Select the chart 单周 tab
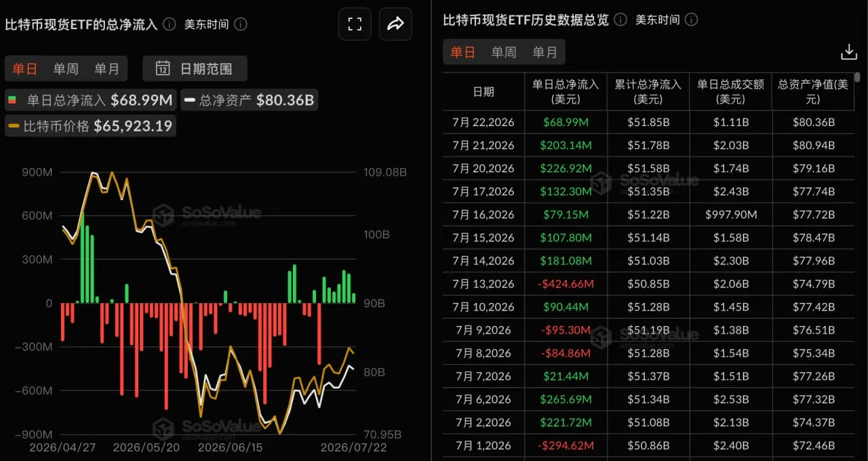 66,68
